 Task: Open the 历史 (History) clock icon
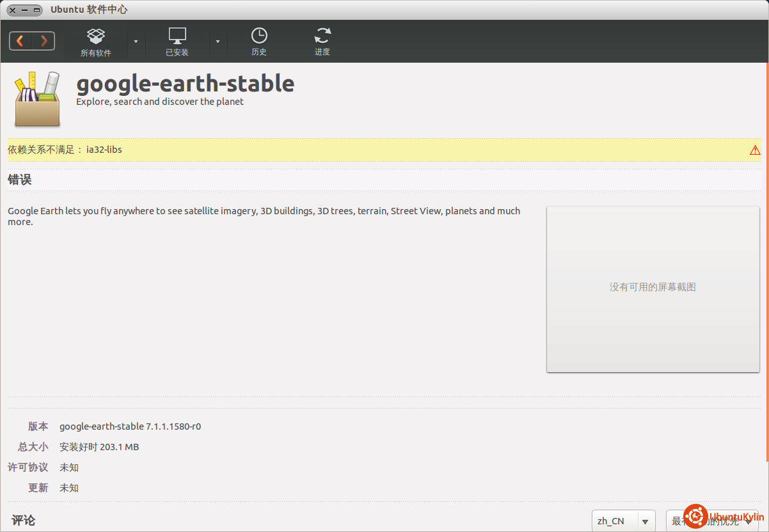coord(259,42)
